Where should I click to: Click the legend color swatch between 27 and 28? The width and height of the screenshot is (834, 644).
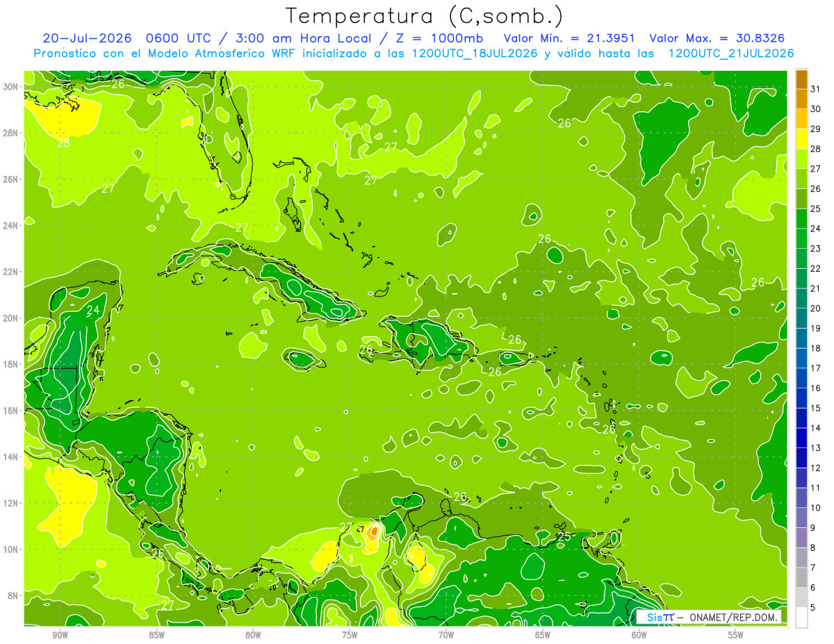801,159
